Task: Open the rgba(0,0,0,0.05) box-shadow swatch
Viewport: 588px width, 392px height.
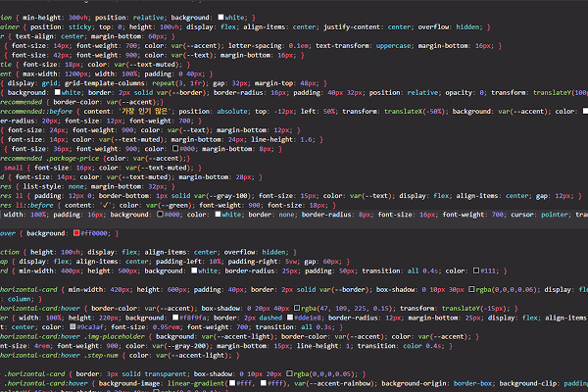Action: coord(289,373)
